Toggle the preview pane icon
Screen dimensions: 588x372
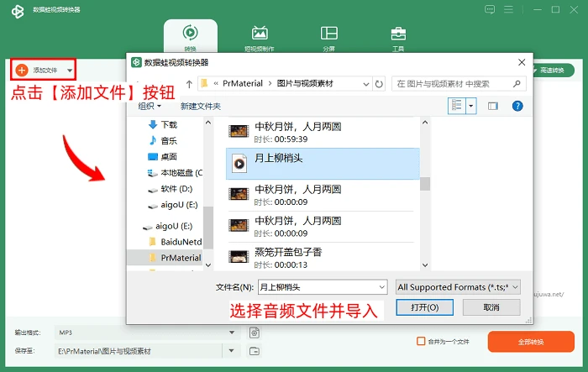pyautogui.click(x=493, y=106)
